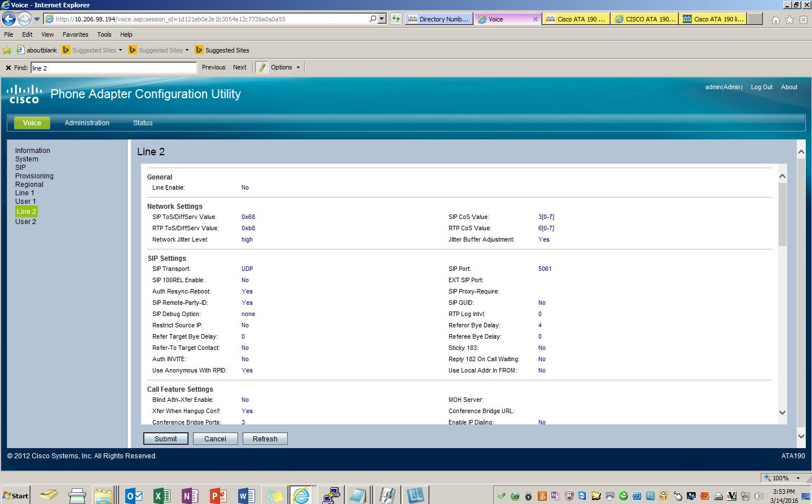Image resolution: width=812 pixels, height=504 pixels.
Task: Click the Submit button
Action: click(166, 439)
